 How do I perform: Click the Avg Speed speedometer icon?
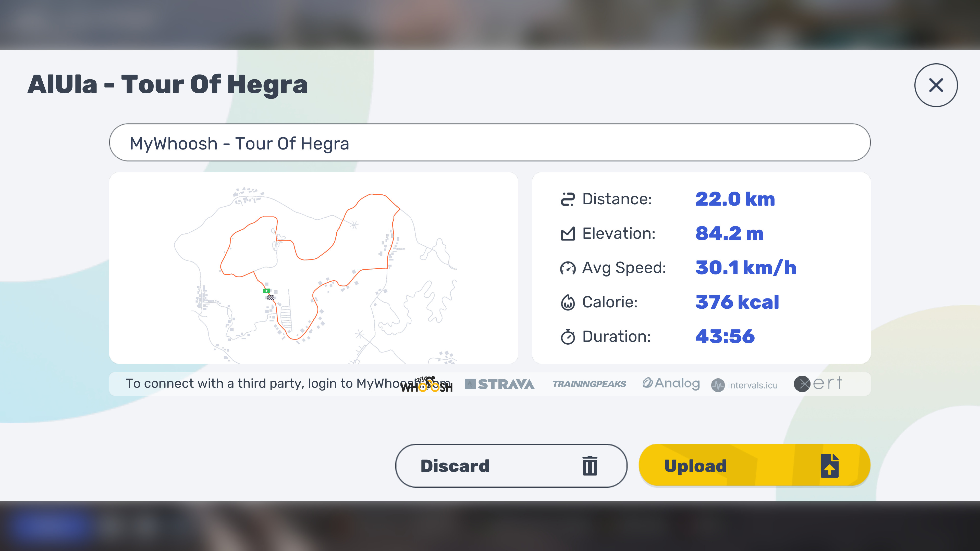click(568, 268)
